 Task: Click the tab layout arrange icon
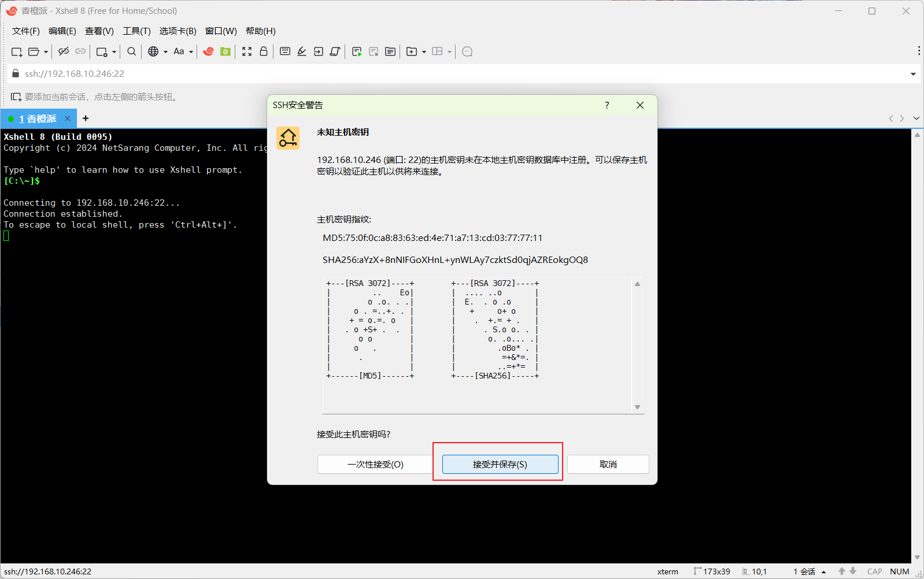click(x=437, y=51)
